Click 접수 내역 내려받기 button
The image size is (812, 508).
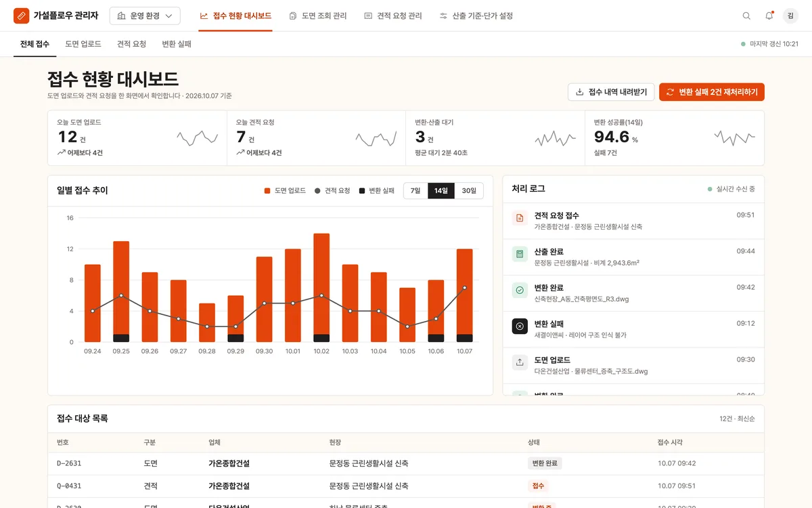point(611,92)
